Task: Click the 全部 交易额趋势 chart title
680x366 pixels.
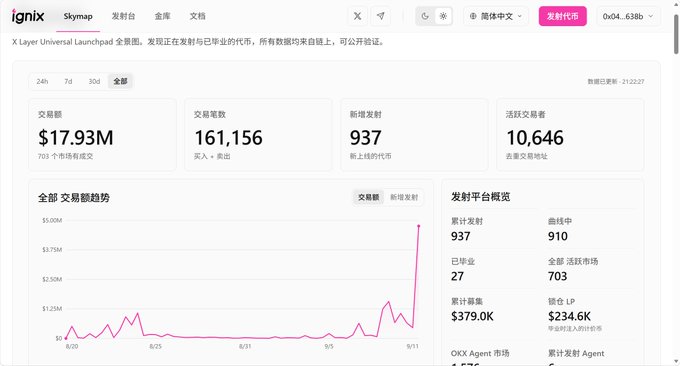Action: (x=74, y=198)
